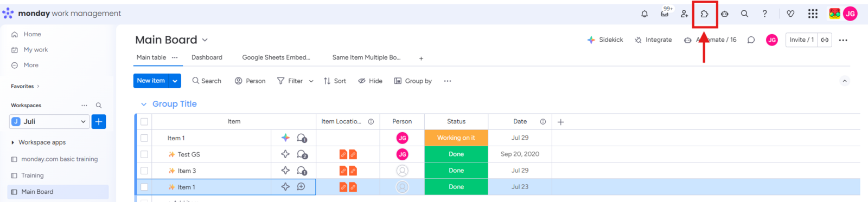868x202 pixels.
Task: Open updates bubble for Test GS
Action: [x=302, y=154]
